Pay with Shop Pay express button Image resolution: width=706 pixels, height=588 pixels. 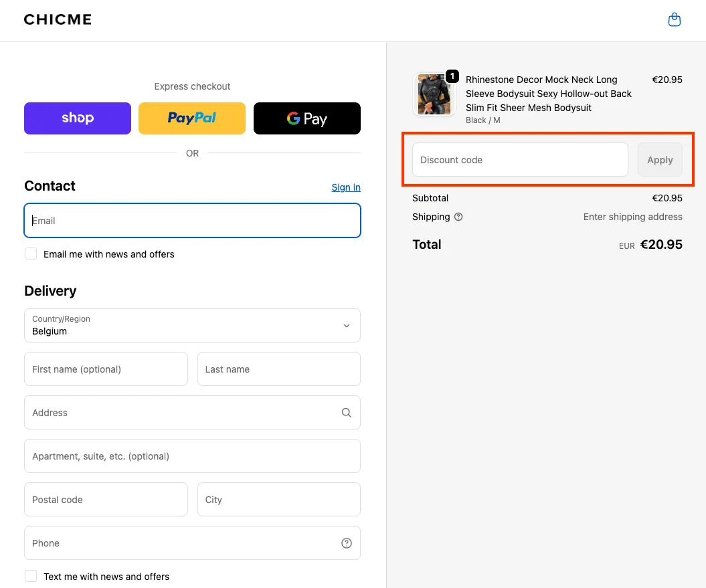[x=78, y=118]
